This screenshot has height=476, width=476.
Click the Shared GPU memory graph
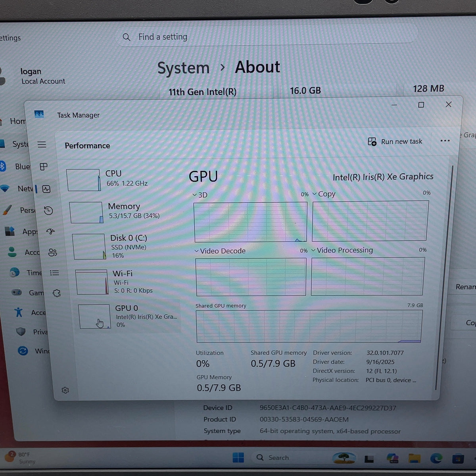pyautogui.click(x=309, y=326)
